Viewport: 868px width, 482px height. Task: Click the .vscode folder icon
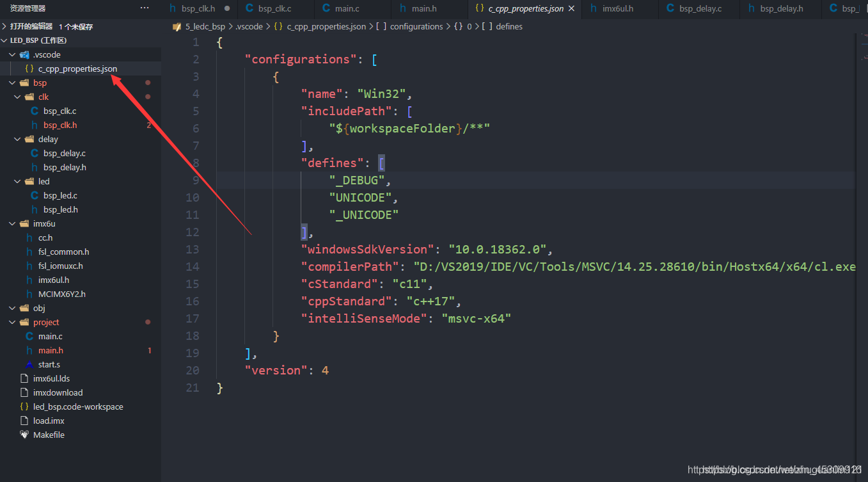tap(24, 54)
